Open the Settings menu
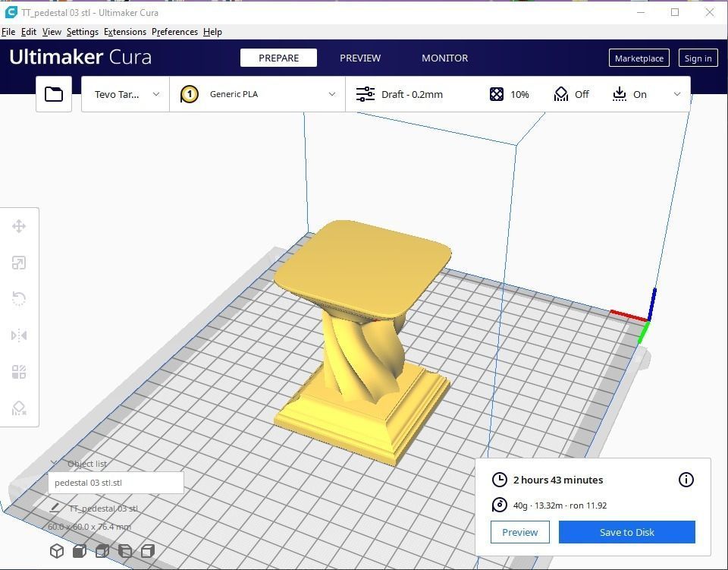728x570 pixels. click(x=82, y=32)
